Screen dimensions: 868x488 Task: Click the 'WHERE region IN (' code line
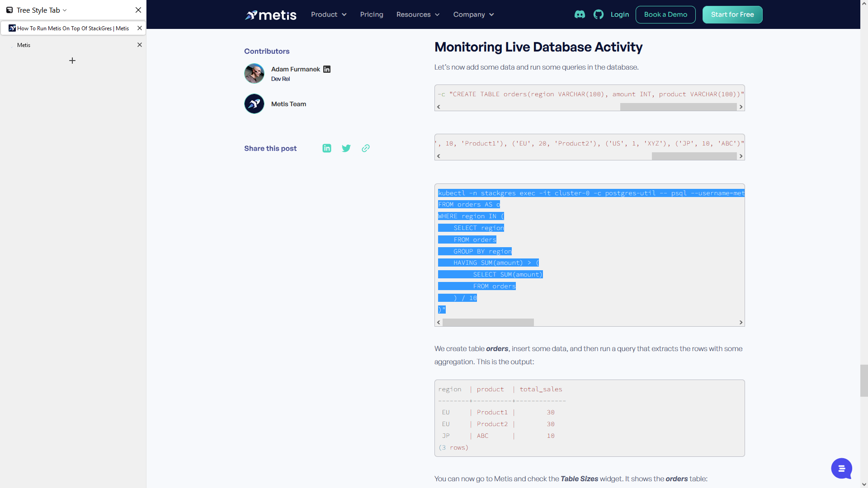point(471,216)
